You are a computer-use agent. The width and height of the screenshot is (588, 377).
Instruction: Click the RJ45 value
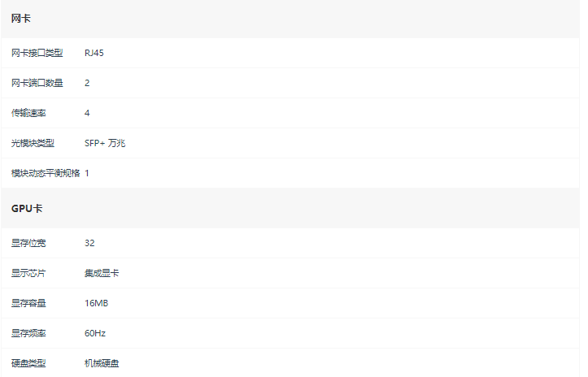coord(94,53)
